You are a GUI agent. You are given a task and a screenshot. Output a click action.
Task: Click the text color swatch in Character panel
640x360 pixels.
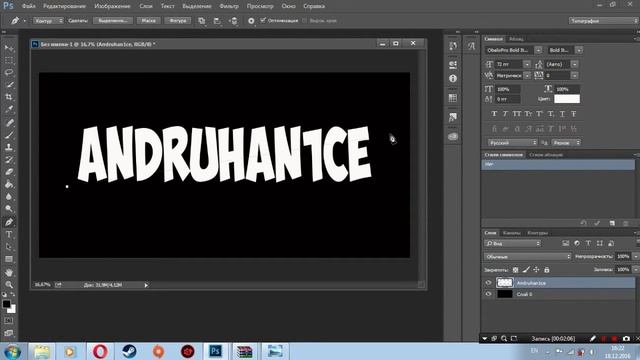pos(567,99)
